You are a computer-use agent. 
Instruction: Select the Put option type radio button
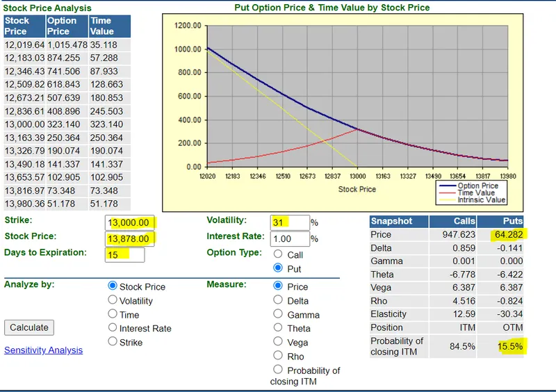click(x=279, y=268)
